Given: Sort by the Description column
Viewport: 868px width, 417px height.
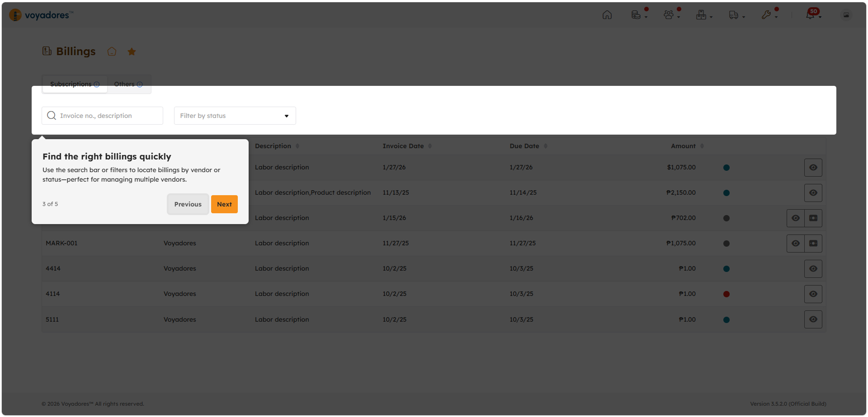Looking at the screenshot, I should pos(277,146).
